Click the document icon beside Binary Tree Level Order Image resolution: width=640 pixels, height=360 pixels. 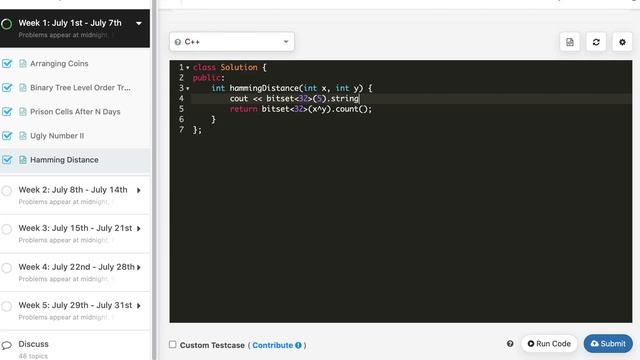[23, 88]
